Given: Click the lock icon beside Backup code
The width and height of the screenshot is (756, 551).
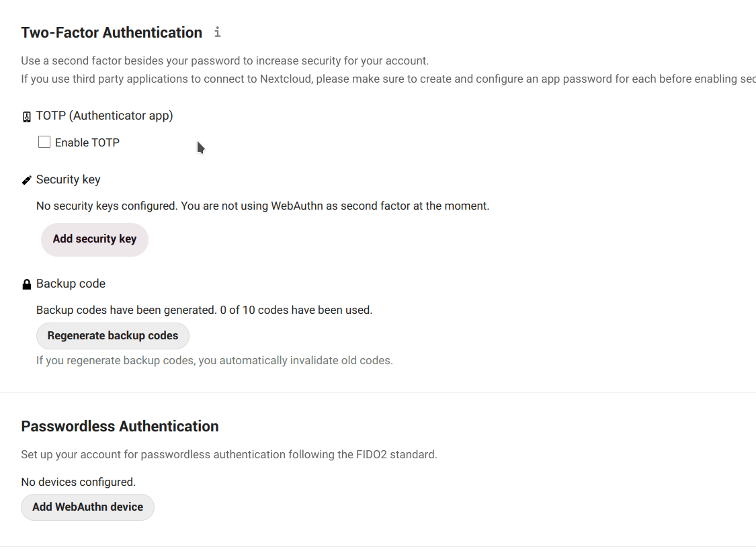Looking at the screenshot, I should (x=27, y=284).
